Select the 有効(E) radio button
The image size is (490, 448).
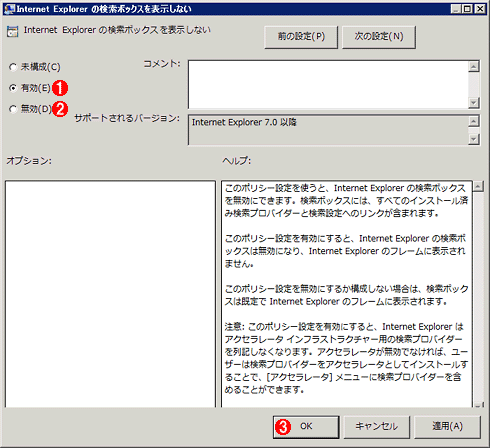coord(13,88)
